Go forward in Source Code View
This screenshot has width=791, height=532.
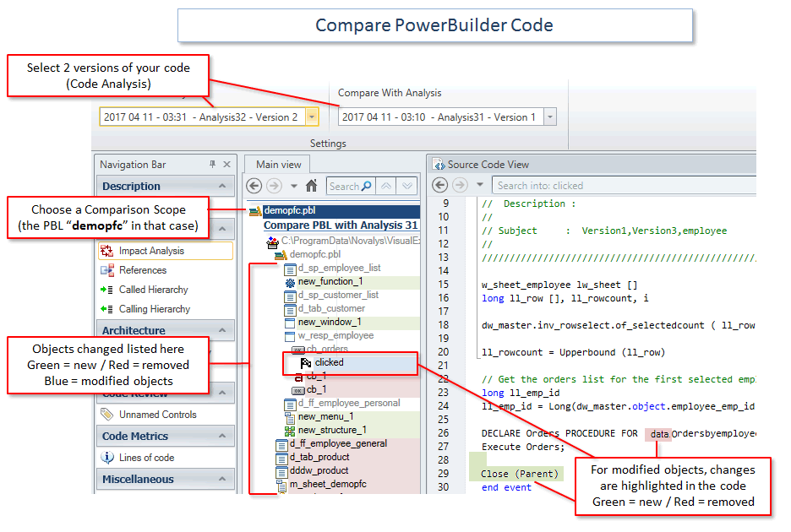(460, 185)
